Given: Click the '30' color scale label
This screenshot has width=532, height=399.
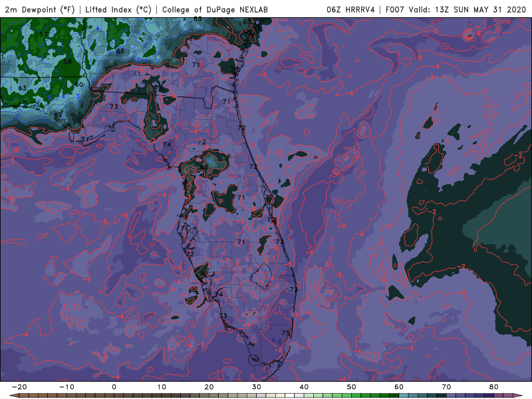Looking at the screenshot, I should pos(257,387).
